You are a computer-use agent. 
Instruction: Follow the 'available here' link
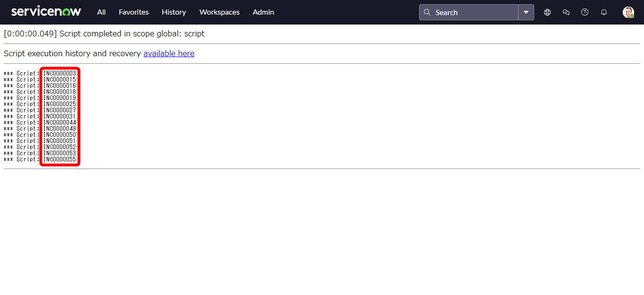coord(169,53)
